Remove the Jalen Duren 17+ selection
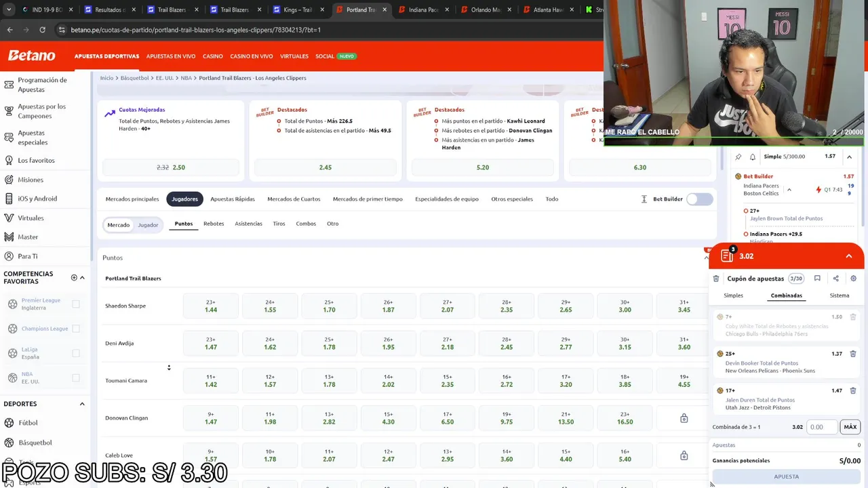 [x=853, y=390]
